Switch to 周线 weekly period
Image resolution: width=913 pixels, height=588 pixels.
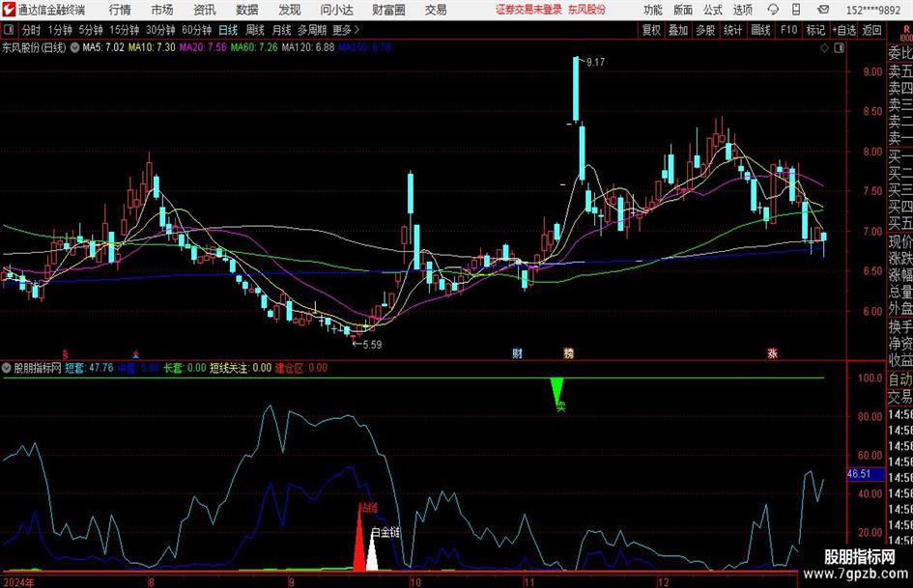tap(255, 30)
